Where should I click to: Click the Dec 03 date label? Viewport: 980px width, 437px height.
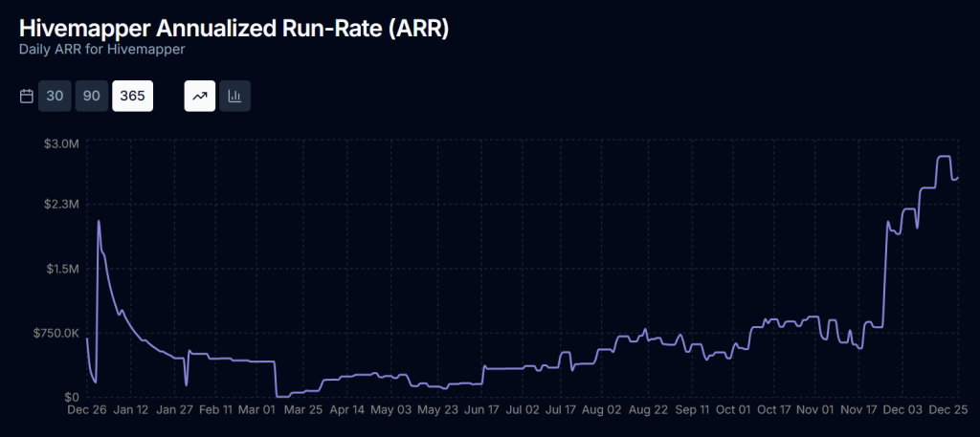point(902,410)
